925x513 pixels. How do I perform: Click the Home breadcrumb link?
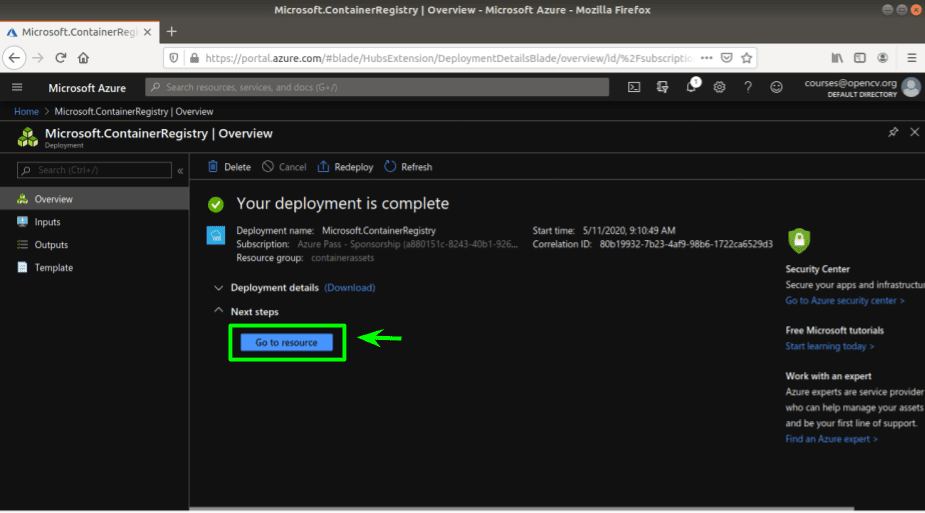[x=27, y=111]
